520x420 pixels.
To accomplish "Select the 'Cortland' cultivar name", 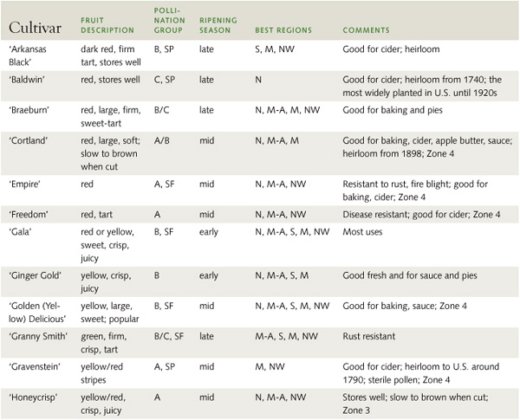I will point(29,140).
